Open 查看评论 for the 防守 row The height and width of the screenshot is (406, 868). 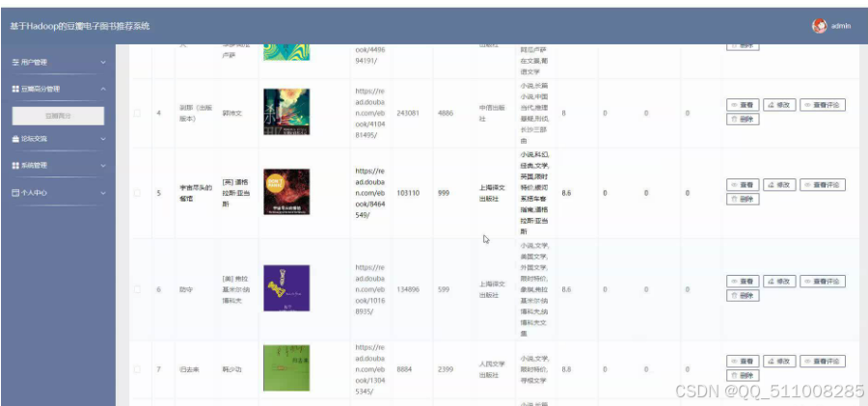(x=823, y=282)
